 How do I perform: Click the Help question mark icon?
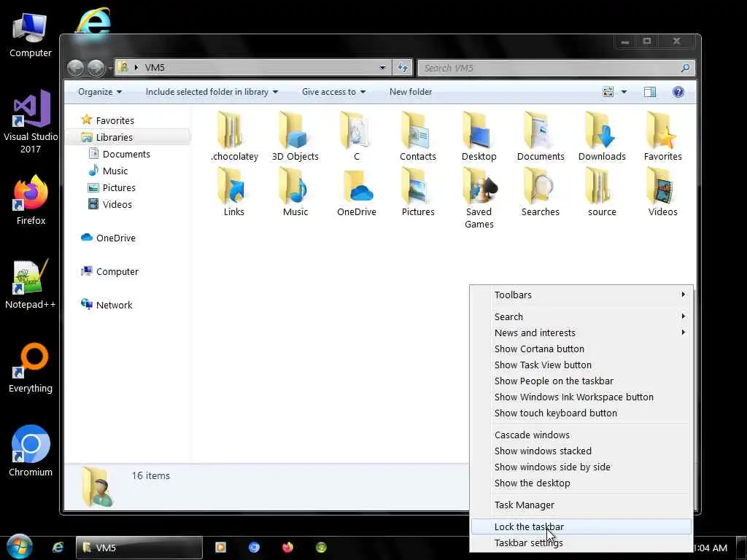pos(678,92)
